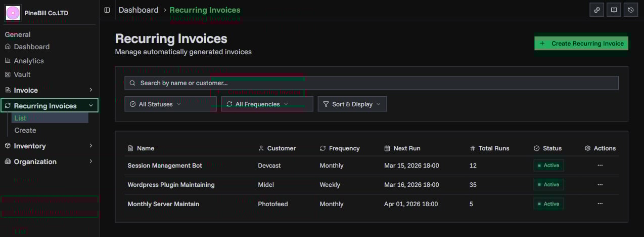Click the search magnifier icon

[132, 83]
